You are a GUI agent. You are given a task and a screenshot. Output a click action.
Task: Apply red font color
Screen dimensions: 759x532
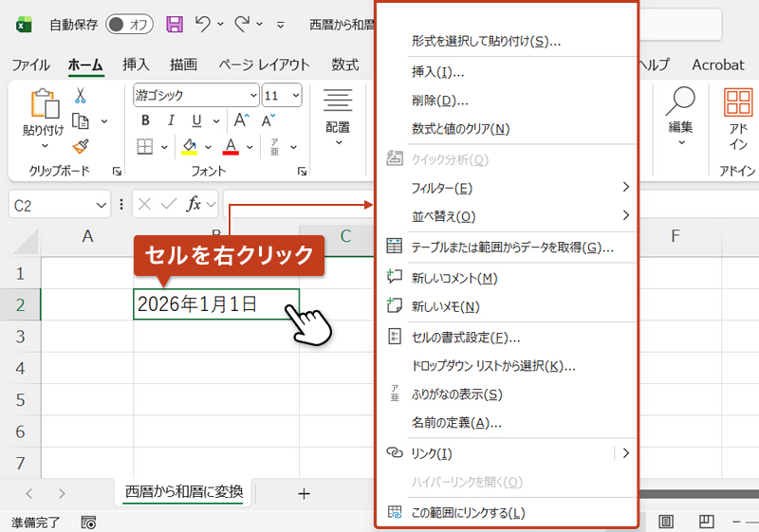tap(231, 147)
